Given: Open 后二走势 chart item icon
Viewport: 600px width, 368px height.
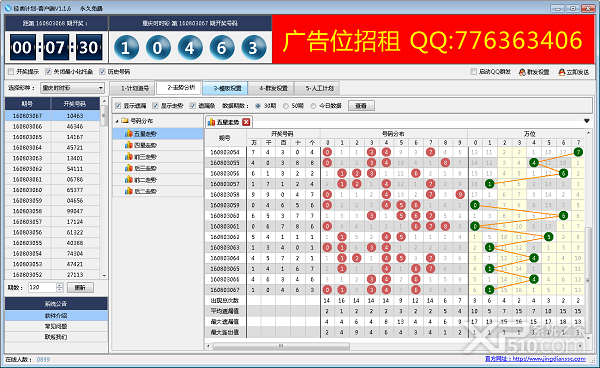Looking at the screenshot, I should pos(129,191).
